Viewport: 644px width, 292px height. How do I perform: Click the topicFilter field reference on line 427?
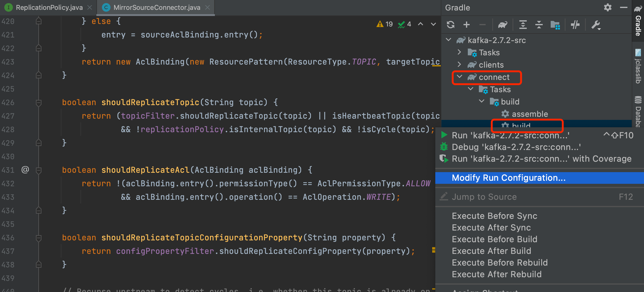pos(148,116)
